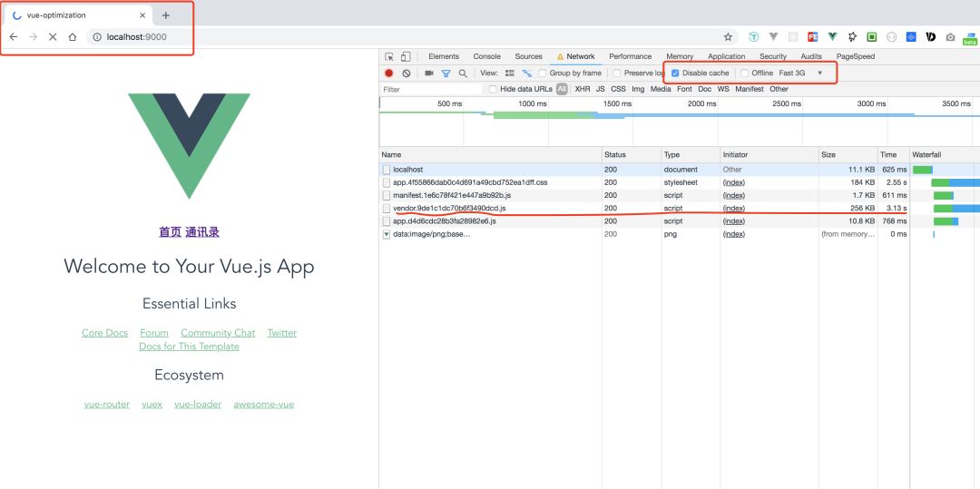This screenshot has height=489, width=980.
Task: Open the Core Docs link
Action: pyautogui.click(x=104, y=333)
